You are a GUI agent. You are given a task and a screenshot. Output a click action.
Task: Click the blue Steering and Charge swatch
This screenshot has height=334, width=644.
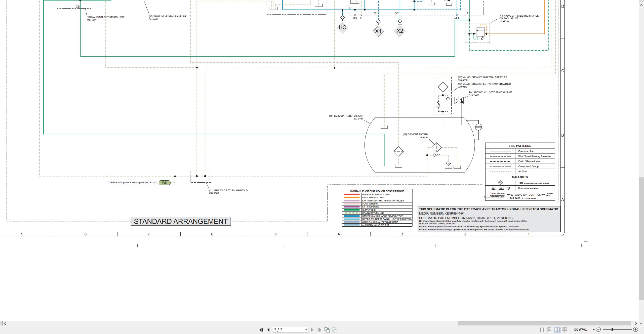(x=352, y=216)
